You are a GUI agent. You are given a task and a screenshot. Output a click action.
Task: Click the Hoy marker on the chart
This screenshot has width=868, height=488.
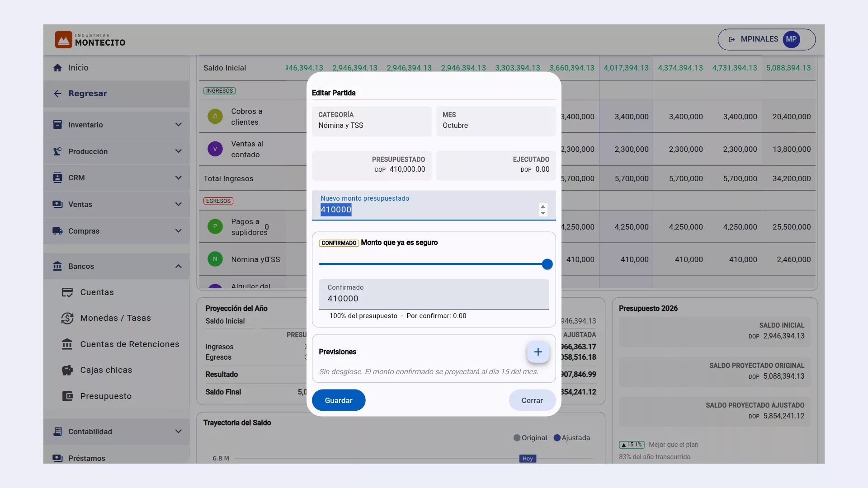click(528, 459)
